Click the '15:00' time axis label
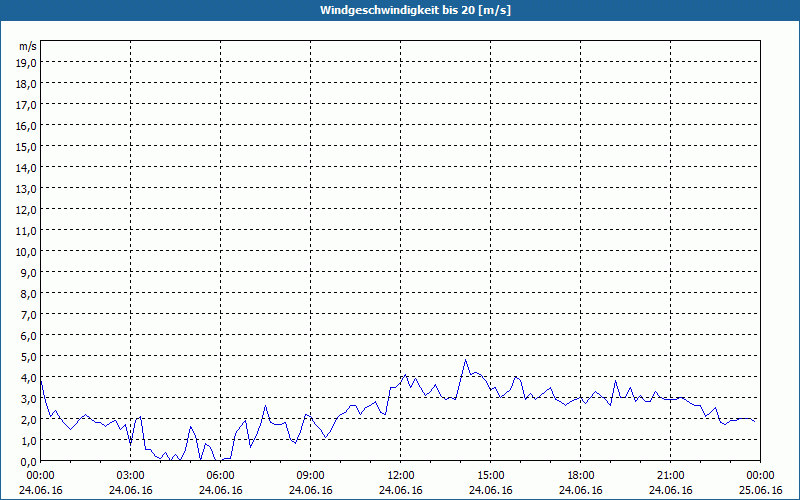The image size is (800, 500). (491, 476)
